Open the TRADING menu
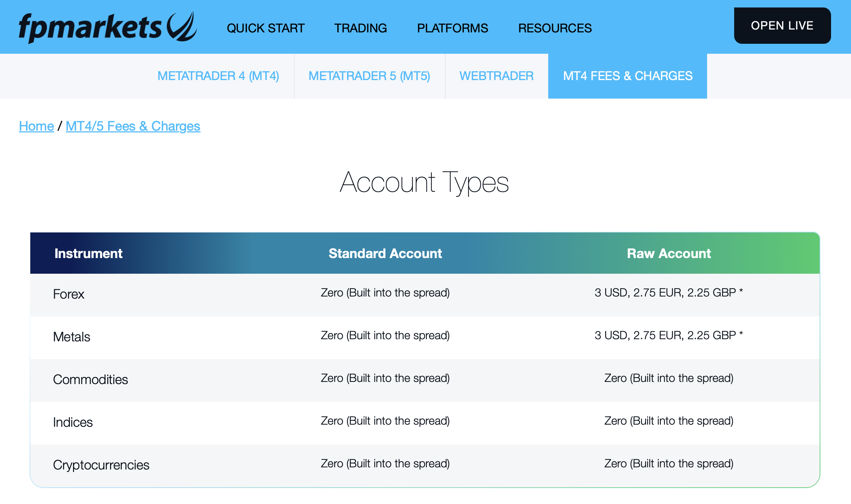This screenshot has width=851, height=504. click(360, 28)
